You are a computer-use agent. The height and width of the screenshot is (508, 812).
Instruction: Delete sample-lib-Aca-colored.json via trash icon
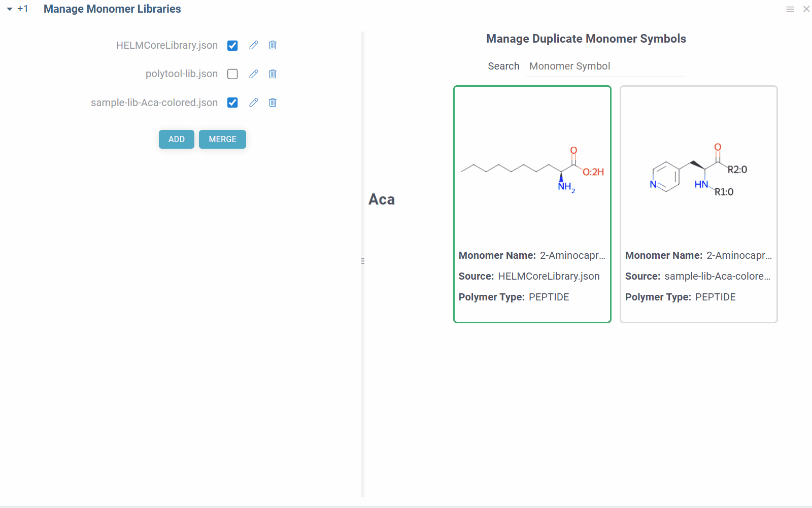pyautogui.click(x=273, y=103)
